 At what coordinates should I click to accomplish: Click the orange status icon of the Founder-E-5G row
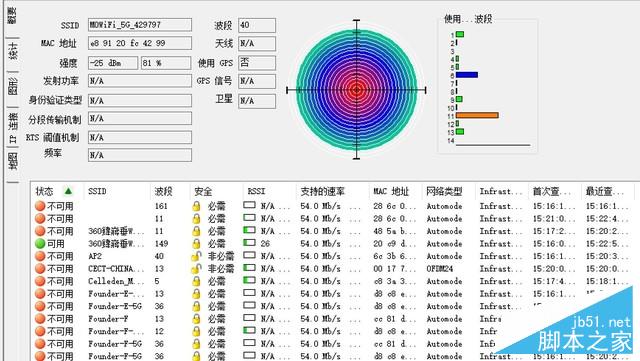click(40, 306)
